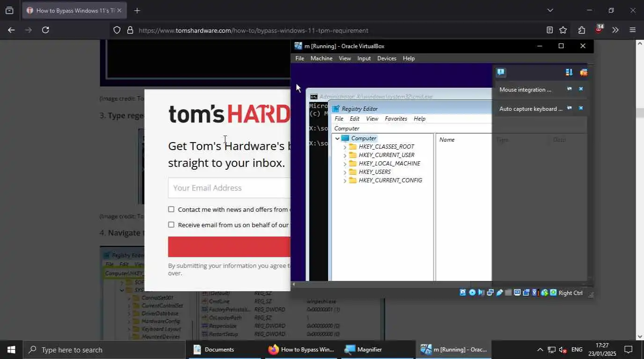
Task: Open the list all tabs dropdown
Action: [550, 10]
